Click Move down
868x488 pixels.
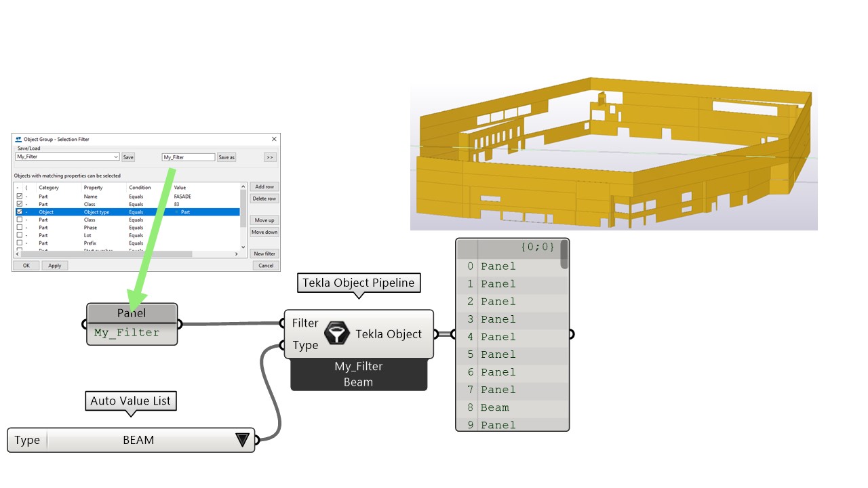[264, 232]
